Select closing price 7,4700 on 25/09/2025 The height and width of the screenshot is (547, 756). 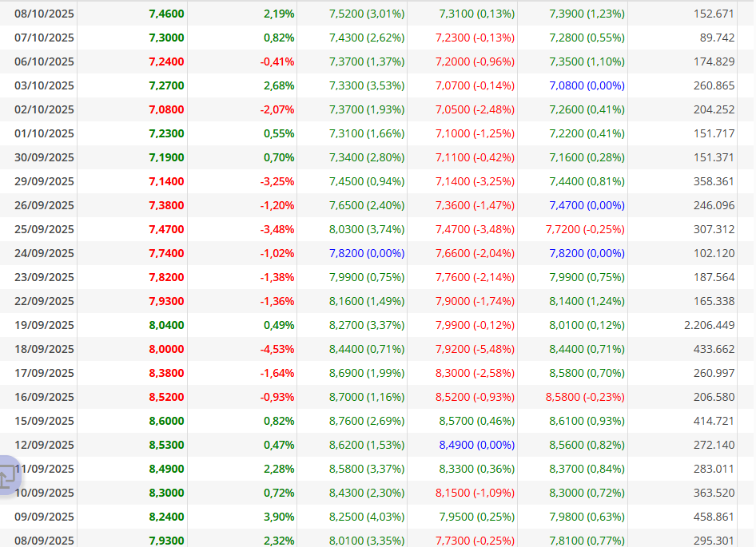pos(166,229)
